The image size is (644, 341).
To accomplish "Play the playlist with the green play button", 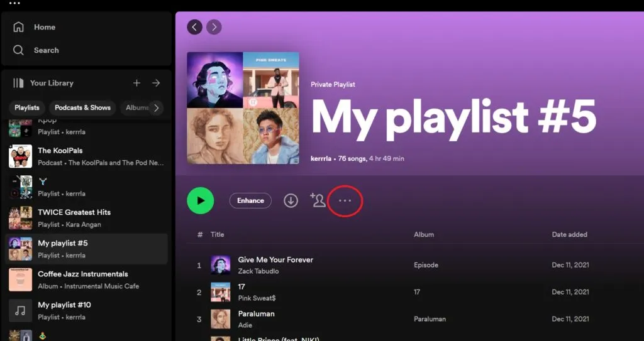I will click(x=201, y=201).
